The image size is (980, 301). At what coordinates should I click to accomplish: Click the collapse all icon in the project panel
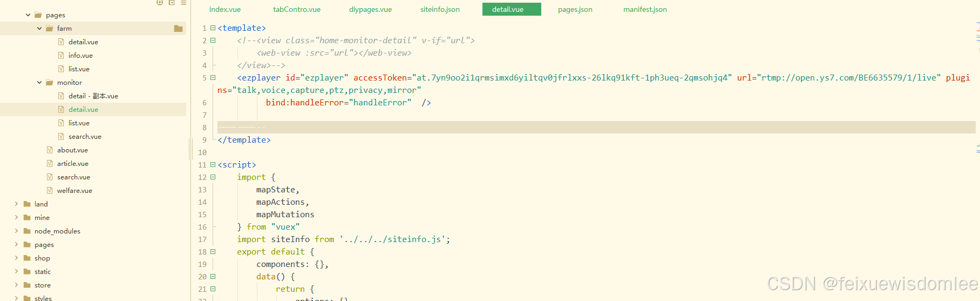[172, 3]
